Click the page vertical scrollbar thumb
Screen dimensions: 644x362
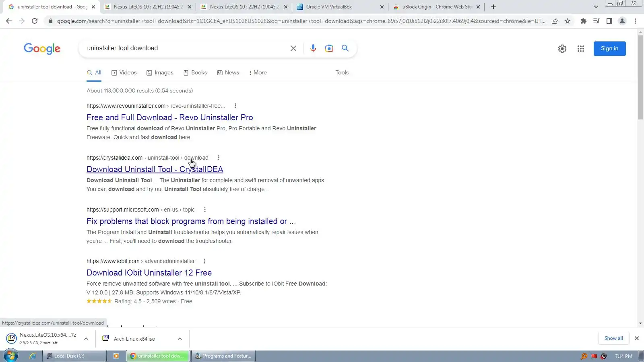(x=640, y=77)
